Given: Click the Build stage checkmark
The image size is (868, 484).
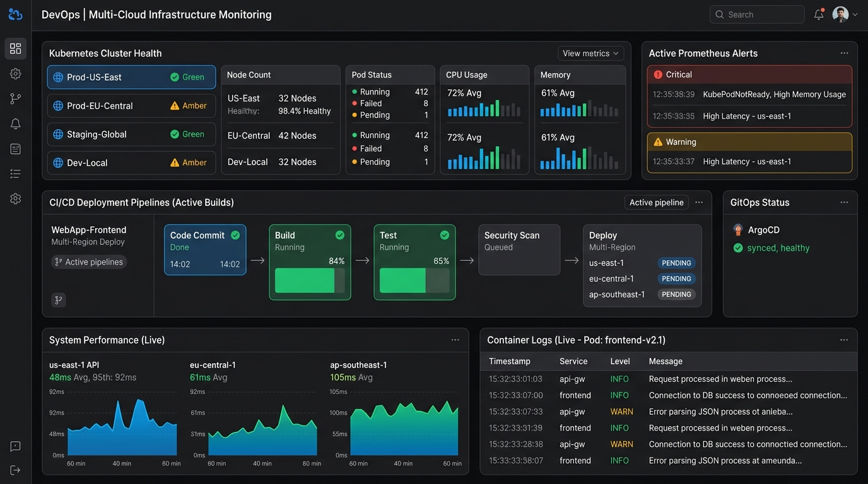Looking at the screenshot, I should click(340, 235).
